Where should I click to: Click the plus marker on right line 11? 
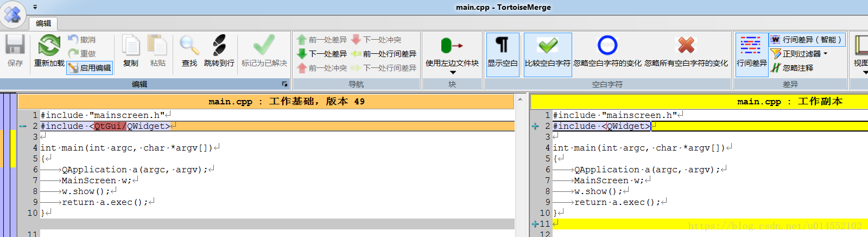pyautogui.click(x=535, y=224)
